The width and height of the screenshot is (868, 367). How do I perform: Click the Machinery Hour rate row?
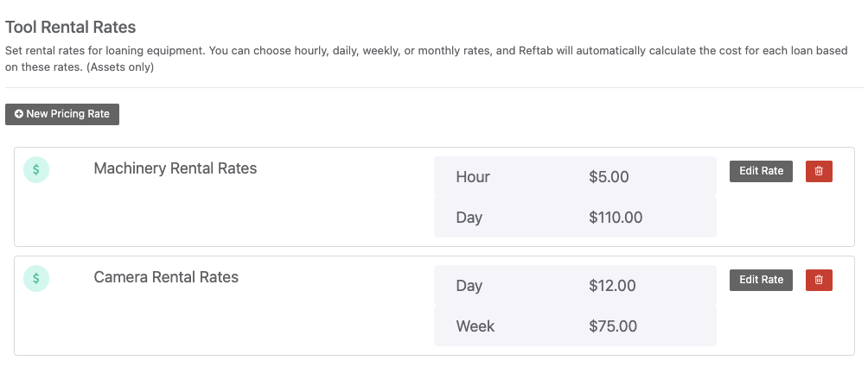pyautogui.click(x=575, y=177)
